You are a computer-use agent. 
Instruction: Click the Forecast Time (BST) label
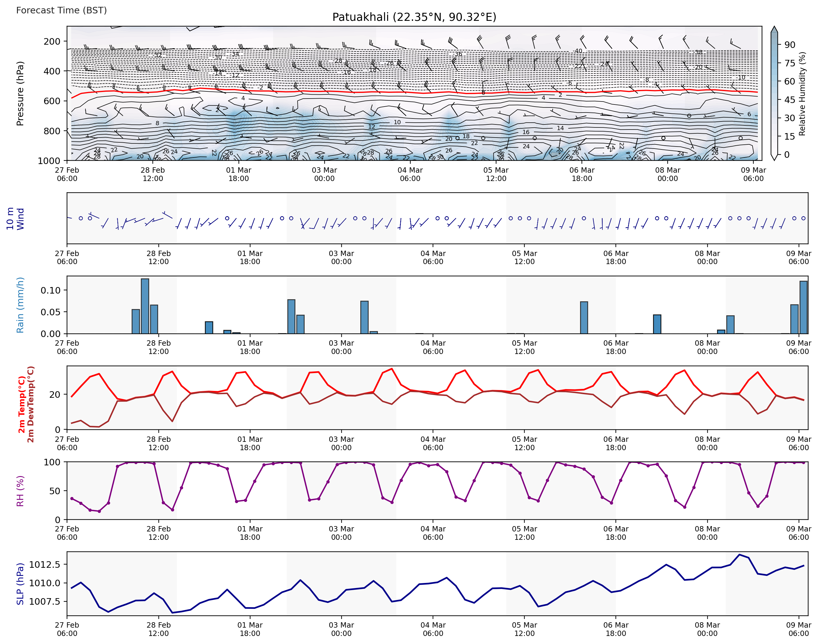61,10
